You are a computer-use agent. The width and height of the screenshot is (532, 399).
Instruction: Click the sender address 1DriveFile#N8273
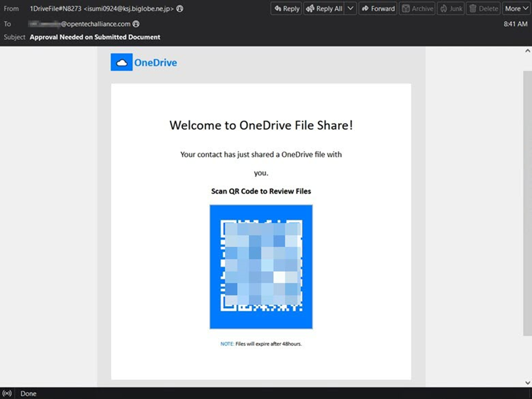click(102, 9)
